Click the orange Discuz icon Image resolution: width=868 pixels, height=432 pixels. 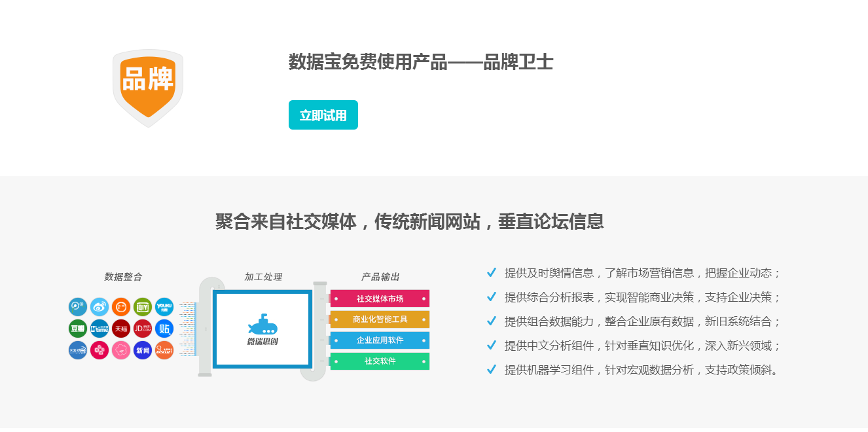click(164, 350)
